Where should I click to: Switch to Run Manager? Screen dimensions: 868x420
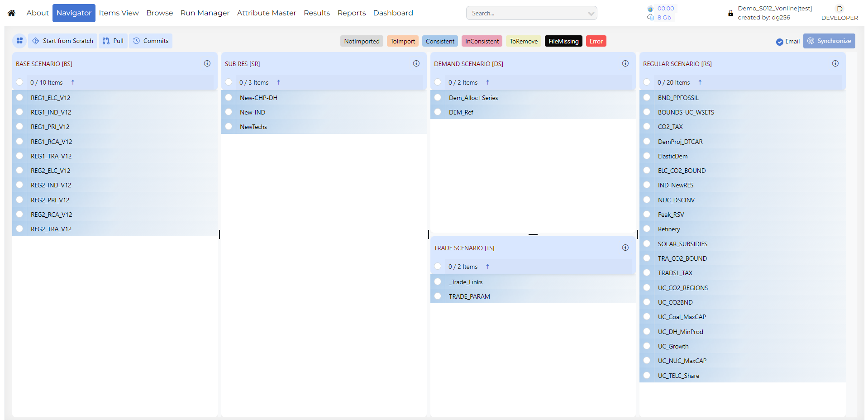tap(205, 13)
